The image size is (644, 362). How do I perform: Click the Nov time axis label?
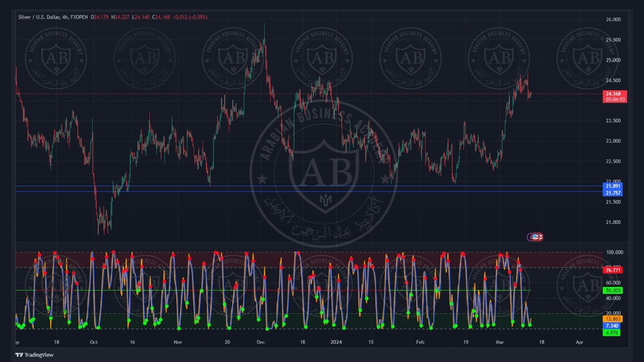click(178, 342)
